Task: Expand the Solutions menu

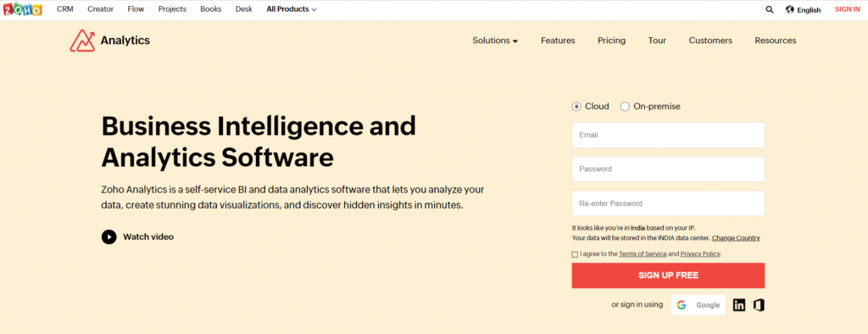Action: (495, 41)
